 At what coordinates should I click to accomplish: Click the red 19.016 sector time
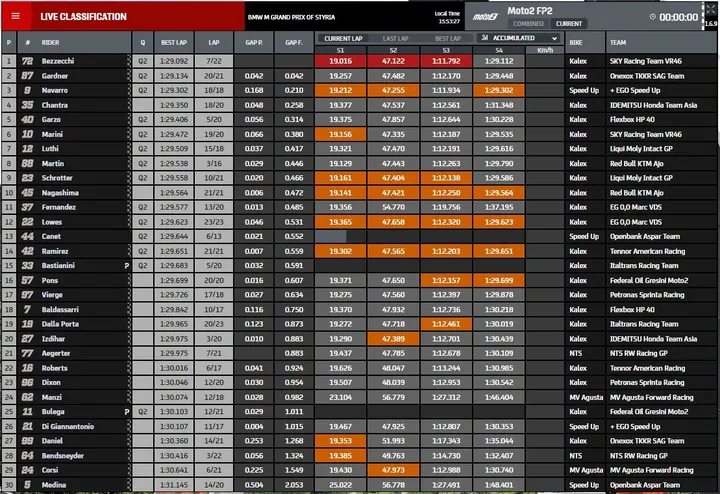tap(340, 61)
